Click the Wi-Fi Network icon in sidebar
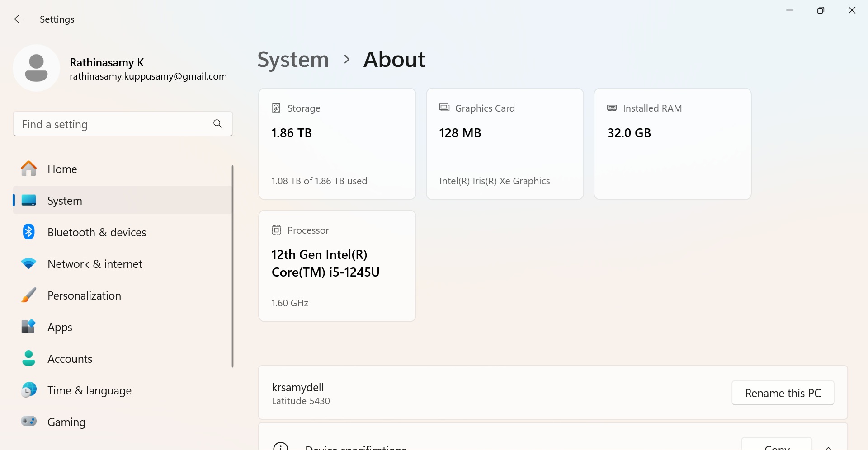The width and height of the screenshot is (868, 450). [x=29, y=264]
